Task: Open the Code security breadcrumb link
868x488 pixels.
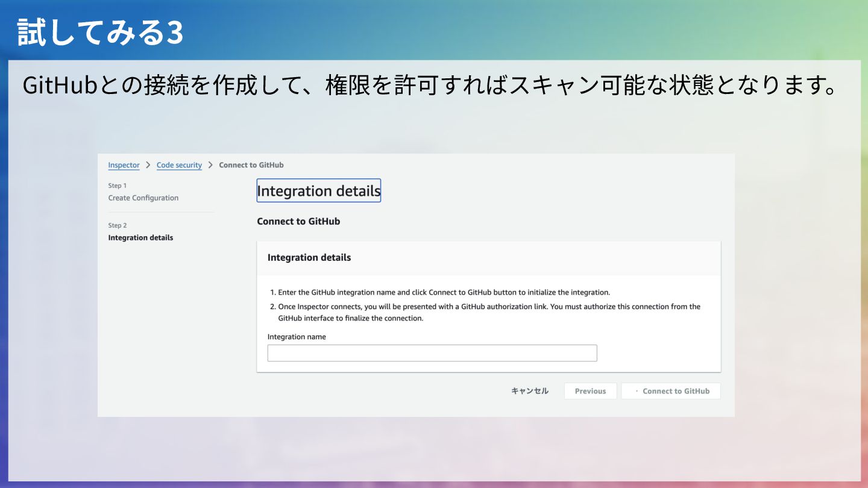Action: click(179, 165)
